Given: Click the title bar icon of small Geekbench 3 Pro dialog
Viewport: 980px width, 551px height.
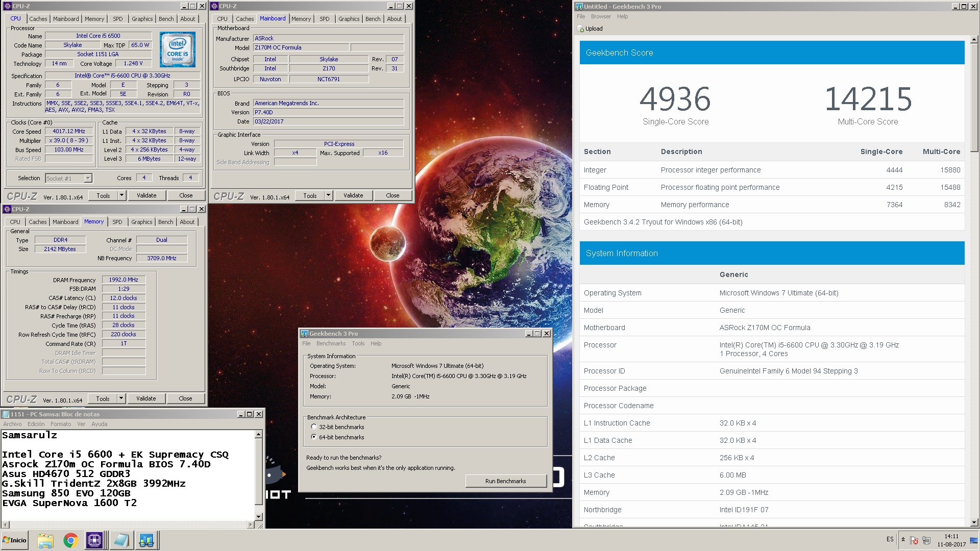Looking at the screenshot, I should (305, 334).
